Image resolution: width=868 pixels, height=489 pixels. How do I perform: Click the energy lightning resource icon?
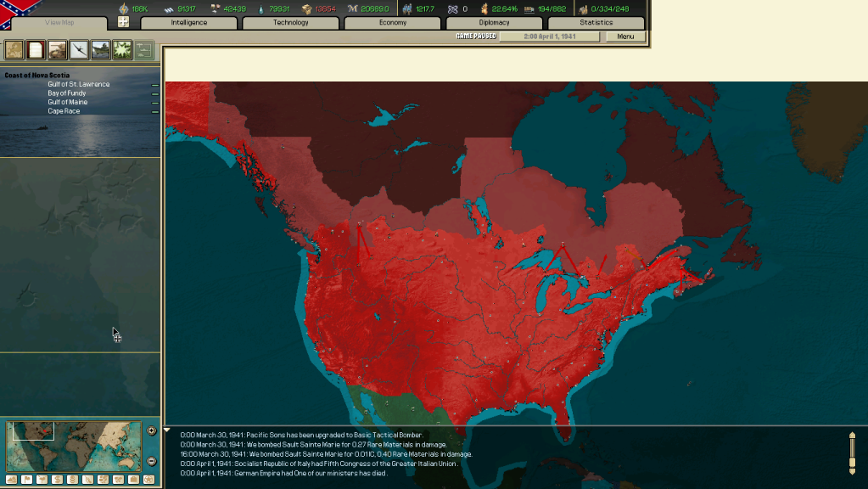tap(123, 8)
